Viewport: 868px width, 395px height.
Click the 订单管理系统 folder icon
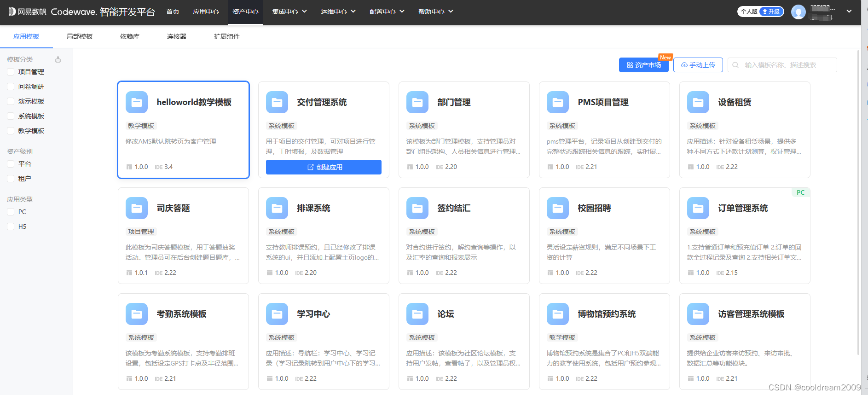(x=698, y=208)
